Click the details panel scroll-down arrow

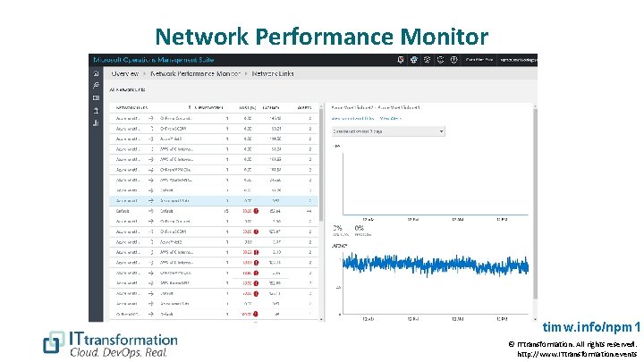[x=535, y=319]
